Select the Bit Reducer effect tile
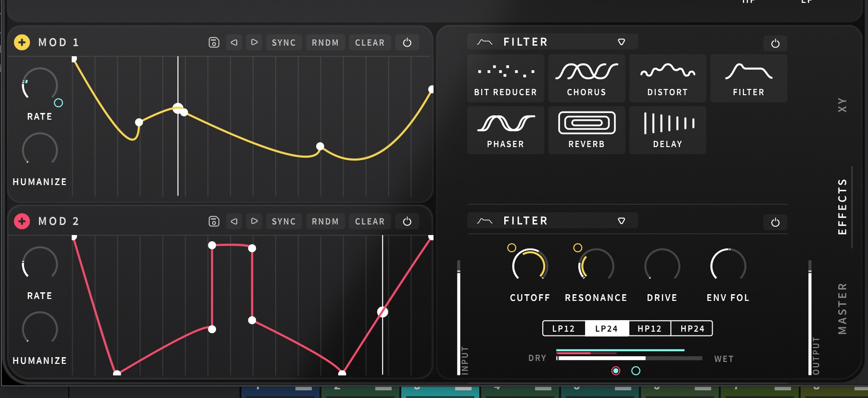868x398 pixels. 505,78
